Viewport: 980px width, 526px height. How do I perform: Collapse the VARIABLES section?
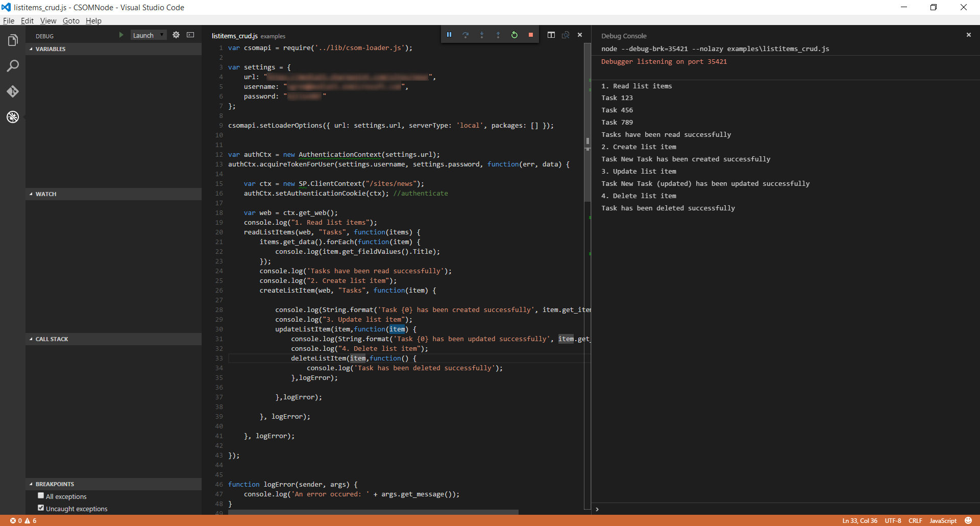point(51,49)
